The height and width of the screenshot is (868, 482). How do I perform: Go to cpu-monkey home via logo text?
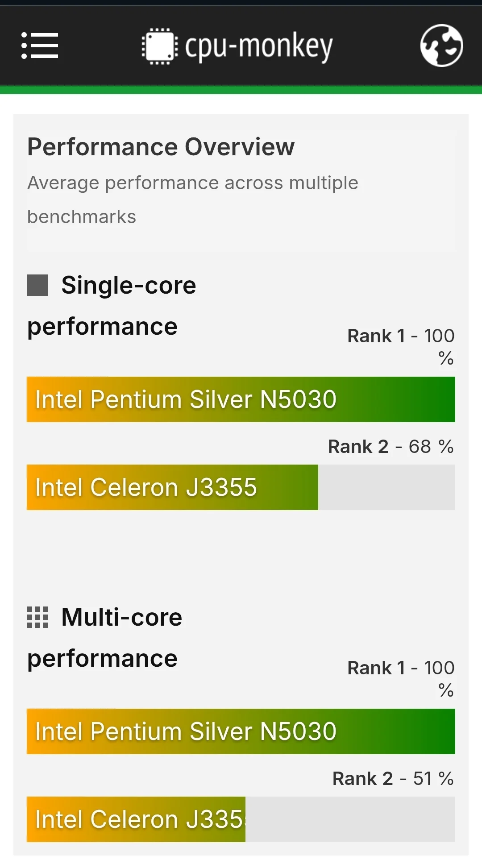pyautogui.click(x=259, y=46)
